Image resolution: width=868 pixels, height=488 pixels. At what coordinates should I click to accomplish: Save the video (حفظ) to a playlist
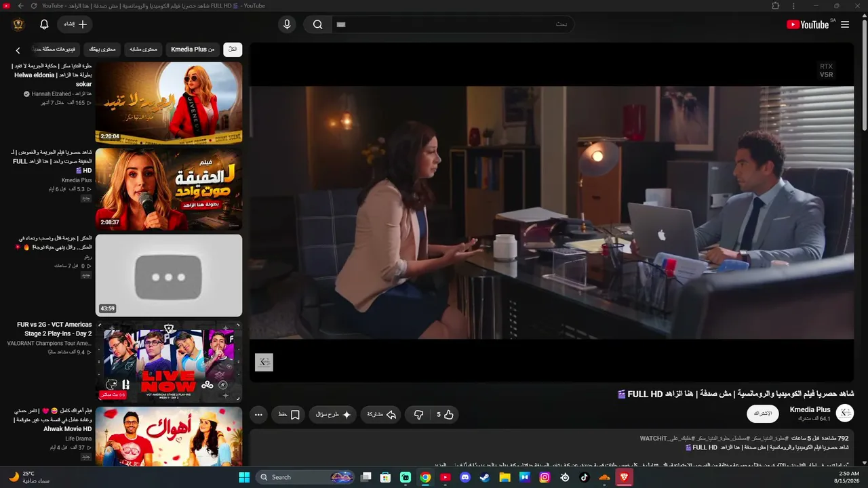click(x=290, y=415)
